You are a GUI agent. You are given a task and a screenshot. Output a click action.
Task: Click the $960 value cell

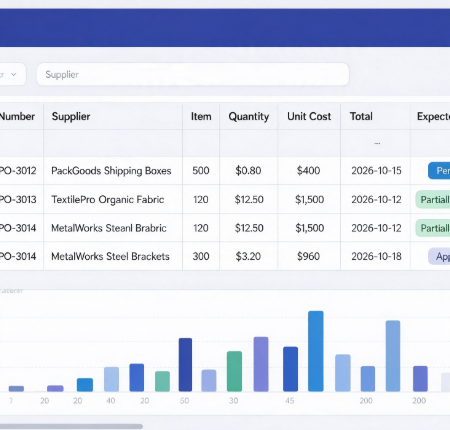[308, 256]
